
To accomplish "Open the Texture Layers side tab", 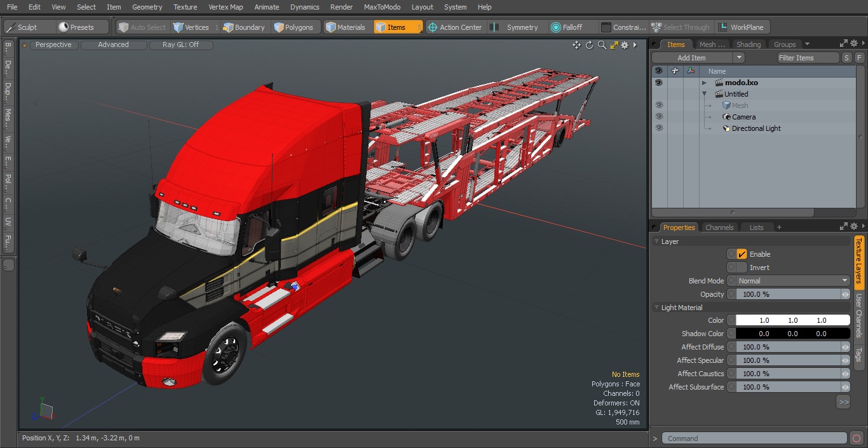I will point(858,262).
